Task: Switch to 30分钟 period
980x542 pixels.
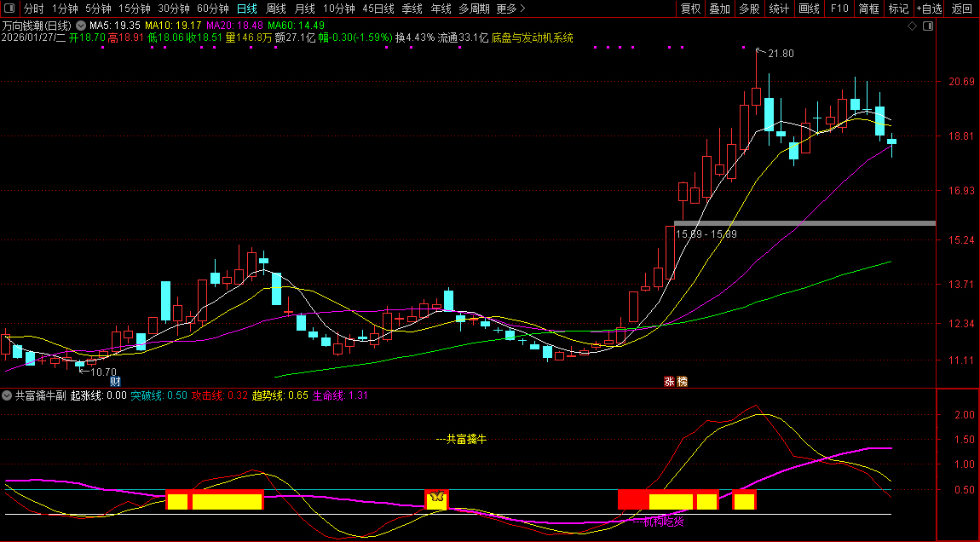Action: pos(174,9)
